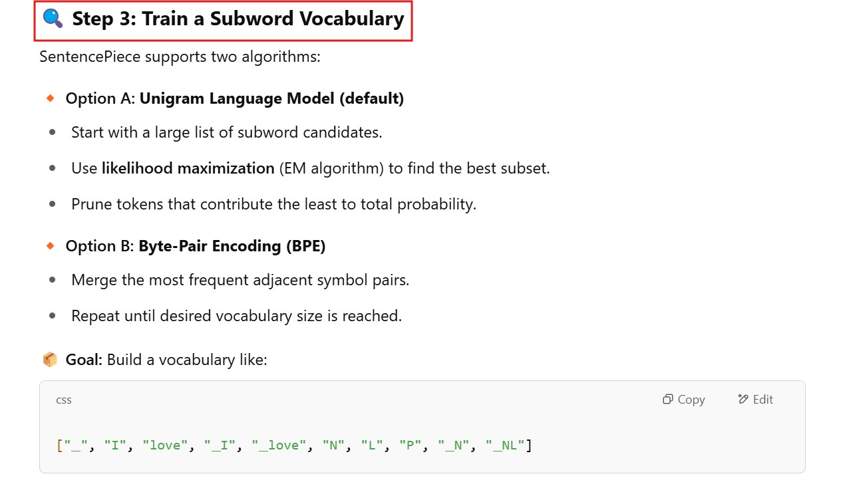This screenshot has height=504, width=845.
Task: Click the bold "Goal:" label
Action: 84,360
